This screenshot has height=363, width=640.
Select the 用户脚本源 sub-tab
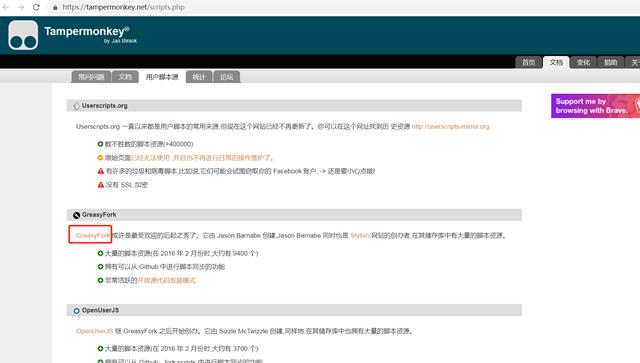(x=162, y=77)
